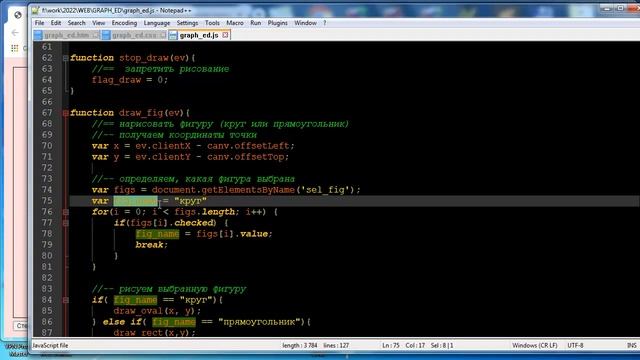This screenshot has height=360, width=640.
Task: Open the Tools menu
Action: pos(212,23)
